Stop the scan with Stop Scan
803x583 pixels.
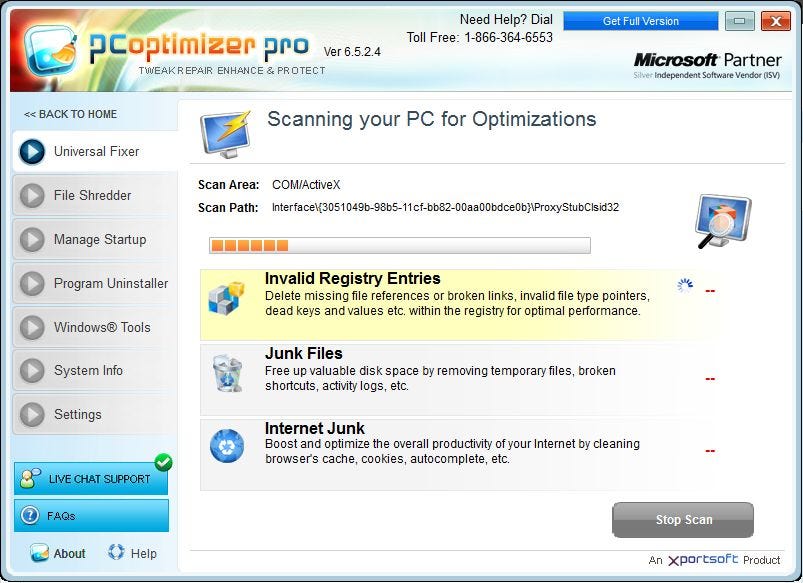click(x=683, y=519)
